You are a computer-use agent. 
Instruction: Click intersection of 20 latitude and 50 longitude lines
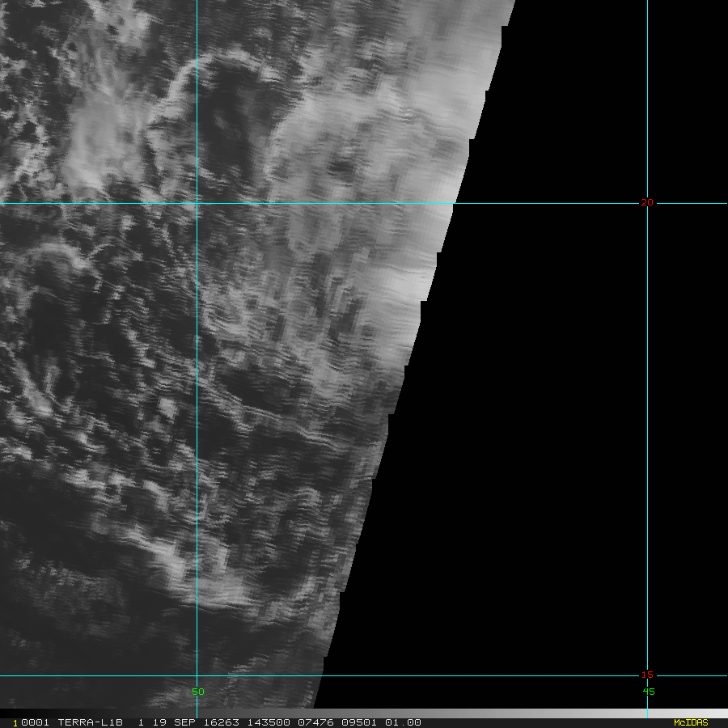click(x=197, y=203)
